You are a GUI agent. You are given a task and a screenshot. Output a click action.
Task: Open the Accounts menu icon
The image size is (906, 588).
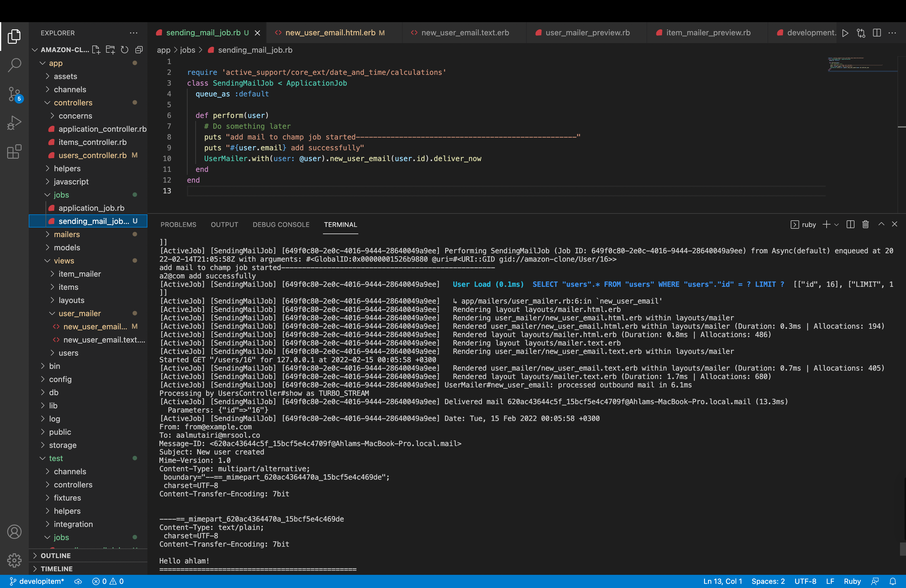click(x=14, y=531)
